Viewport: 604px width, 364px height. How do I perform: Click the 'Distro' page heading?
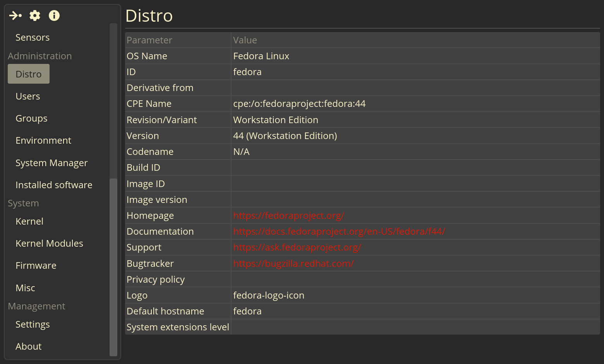tap(149, 16)
